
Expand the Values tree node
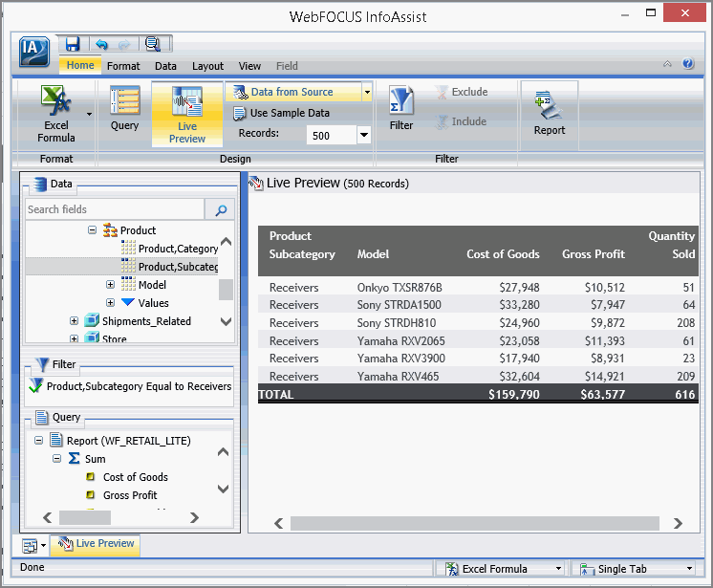110,303
